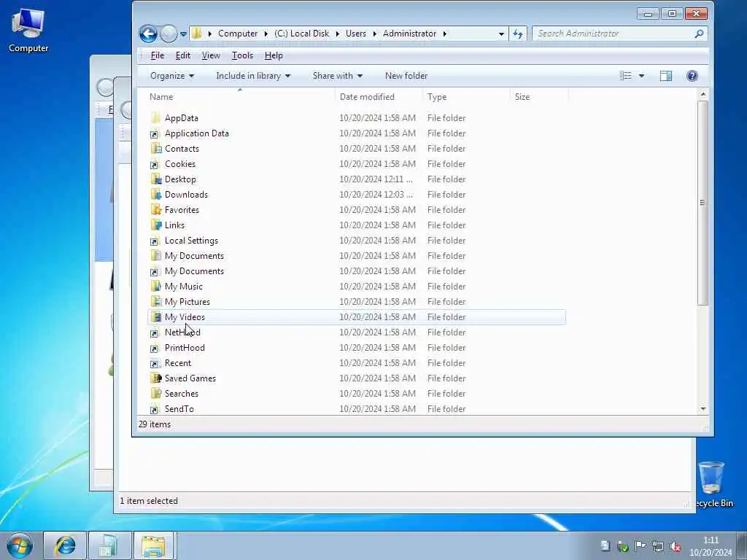Select the SendTo row name
The width and height of the screenshot is (747, 560).
point(179,408)
